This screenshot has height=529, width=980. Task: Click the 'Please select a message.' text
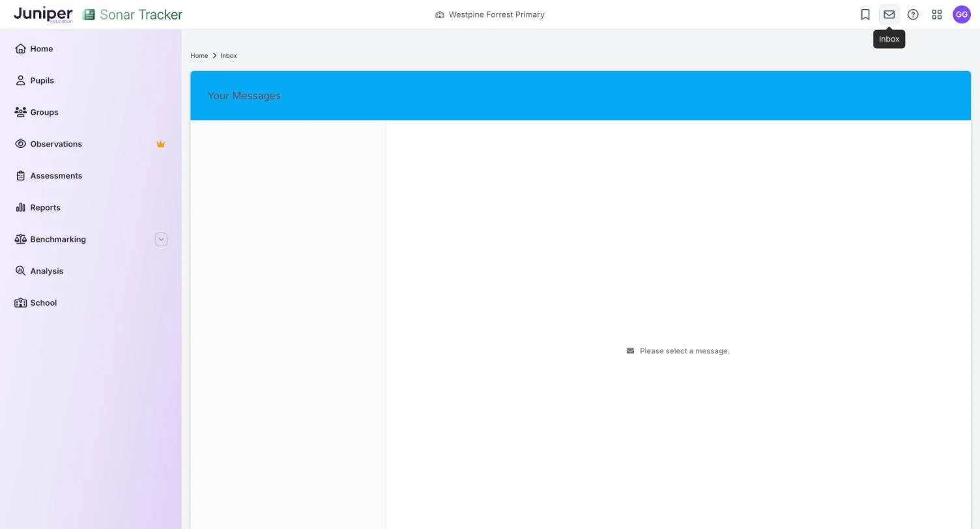pos(685,351)
